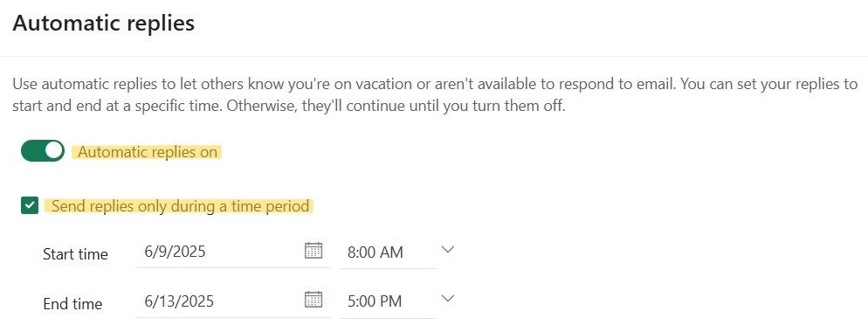
Task: Open the Start time calendar picker icon
Action: 313,251
